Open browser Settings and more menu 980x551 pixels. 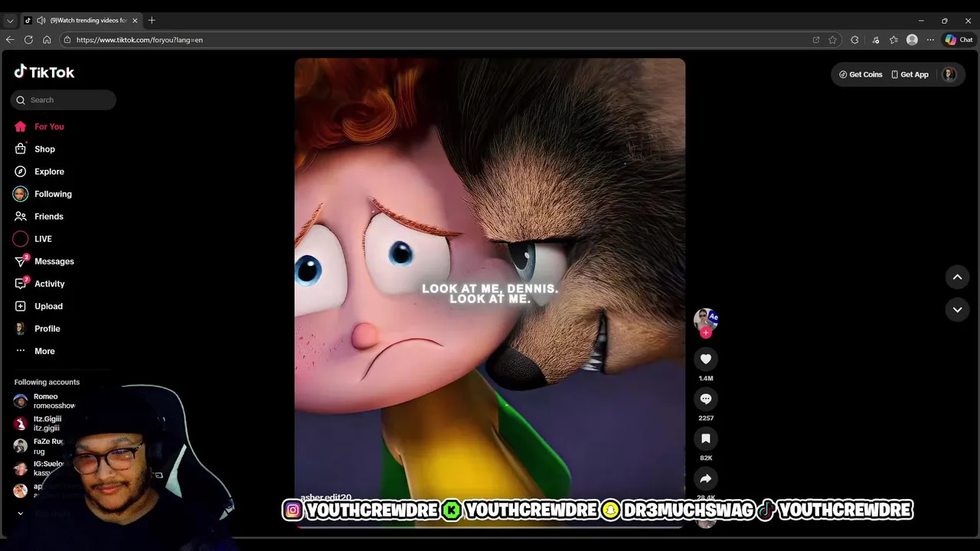tap(930, 40)
